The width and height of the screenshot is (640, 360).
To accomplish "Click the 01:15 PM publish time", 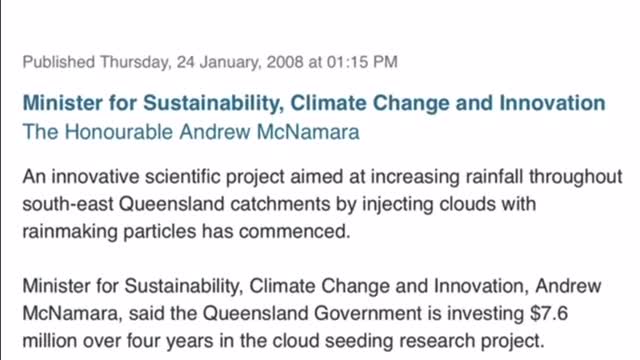I will click(x=362, y=62).
